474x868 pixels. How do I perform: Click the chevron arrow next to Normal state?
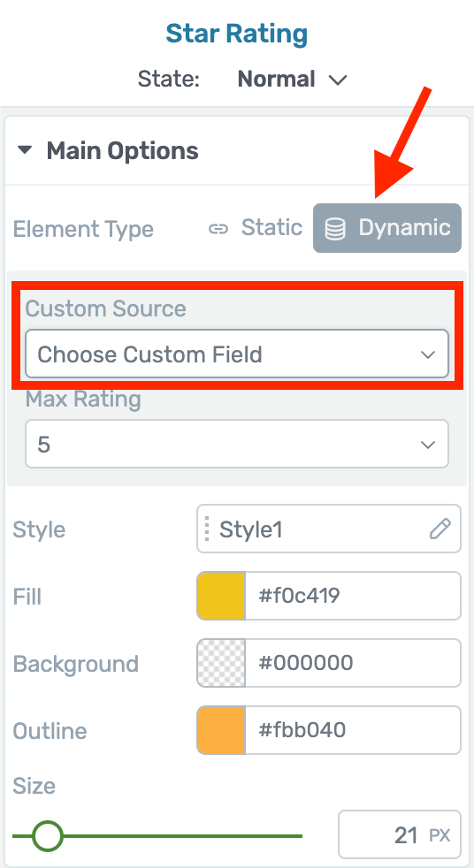pos(338,80)
